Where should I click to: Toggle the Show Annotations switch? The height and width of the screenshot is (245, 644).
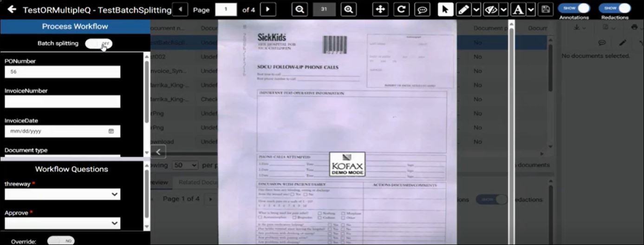pyautogui.click(x=574, y=8)
